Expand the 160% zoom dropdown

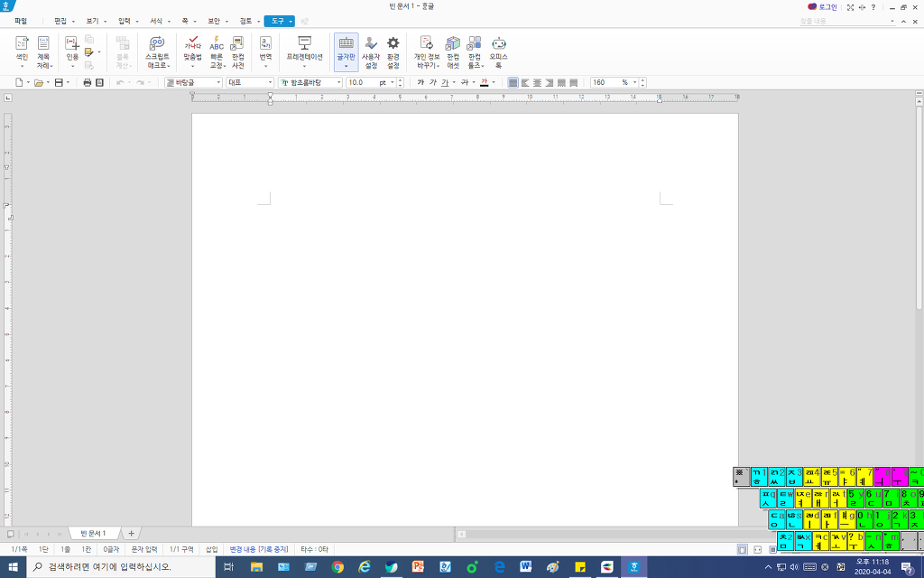point(636,82)
